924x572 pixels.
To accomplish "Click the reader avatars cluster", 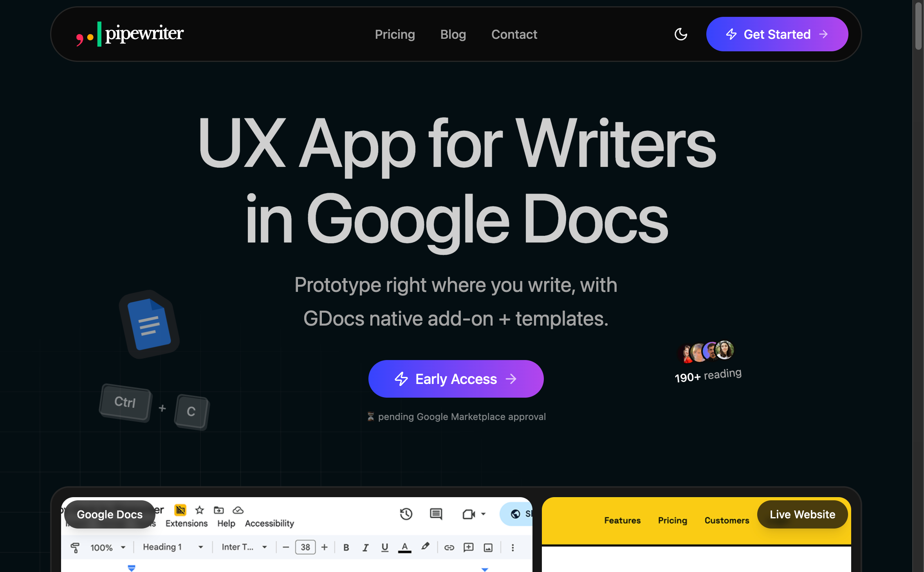I will pos(706,351).
